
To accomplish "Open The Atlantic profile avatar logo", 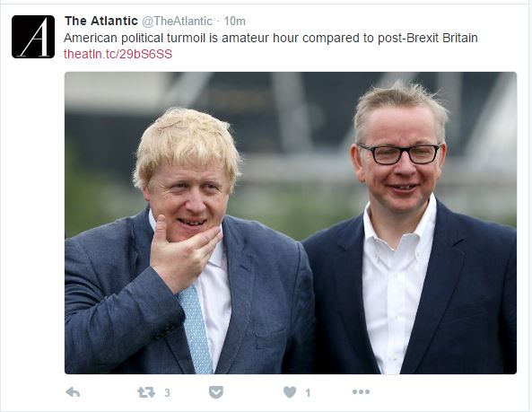I will coord(33,37).
